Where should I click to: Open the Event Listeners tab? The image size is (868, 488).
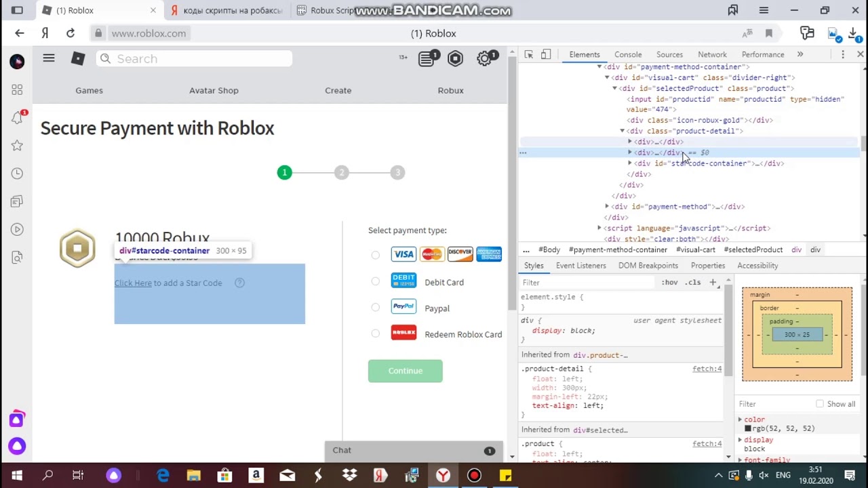pos(581,266)
